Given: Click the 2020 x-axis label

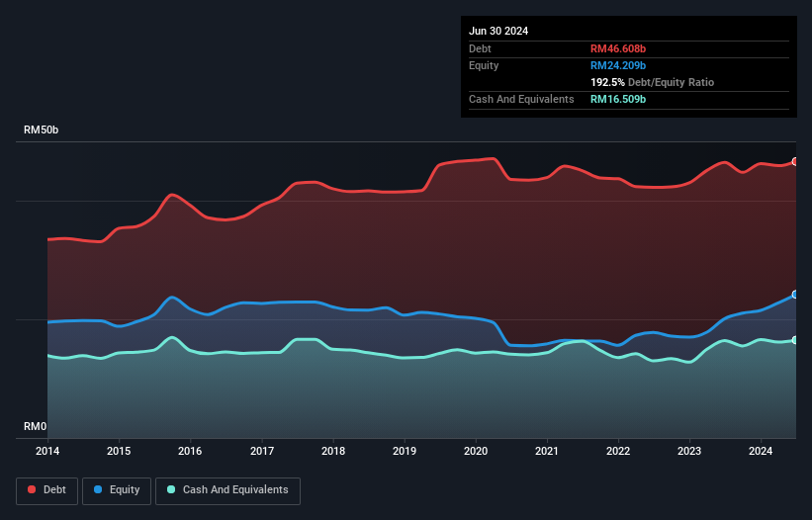Looking at the screenshot, I should tap(476, 451).
